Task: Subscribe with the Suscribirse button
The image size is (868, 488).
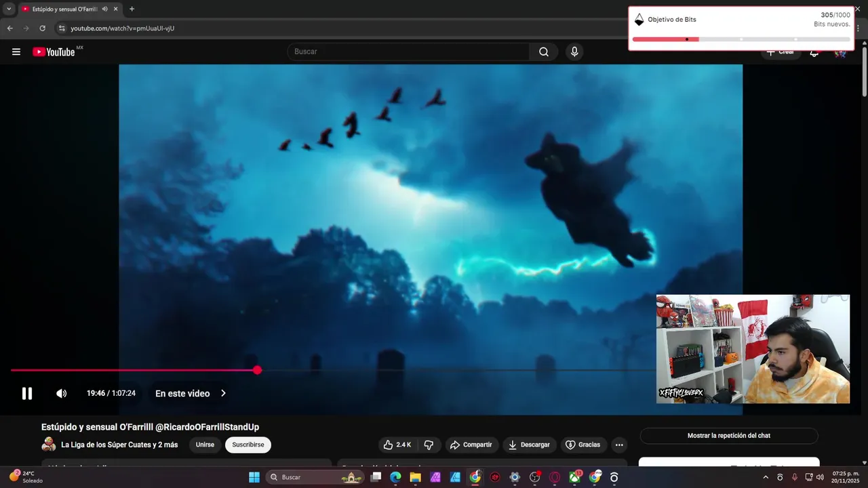Action: [248, 445]
